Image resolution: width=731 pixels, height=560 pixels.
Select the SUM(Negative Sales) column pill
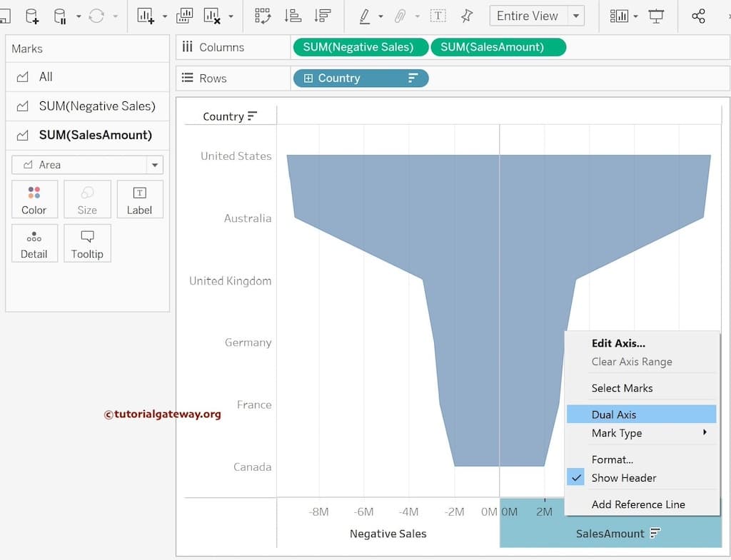click(x=358, y=47)
